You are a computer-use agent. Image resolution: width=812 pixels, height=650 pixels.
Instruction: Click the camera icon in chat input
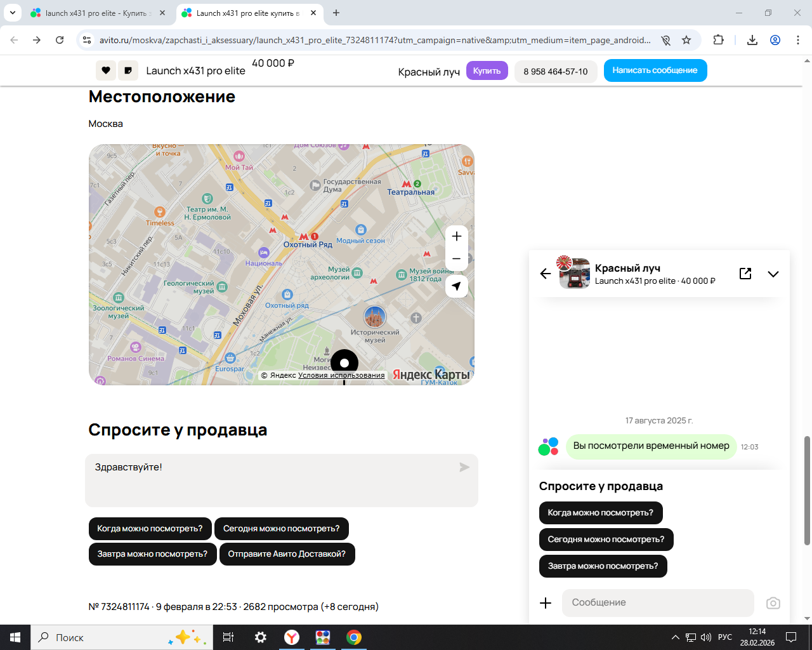[773, 603]
